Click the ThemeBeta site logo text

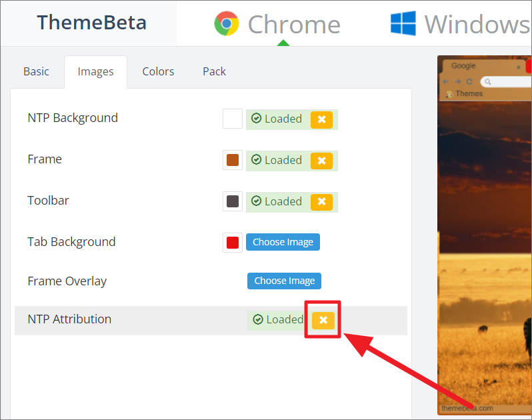tap(91, 23)
